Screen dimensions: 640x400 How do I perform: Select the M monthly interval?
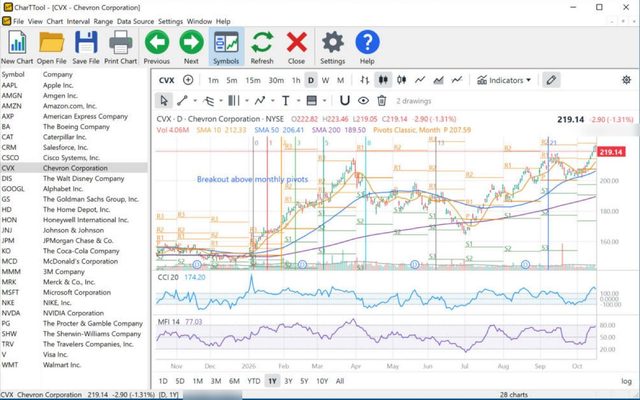(340, 80)
